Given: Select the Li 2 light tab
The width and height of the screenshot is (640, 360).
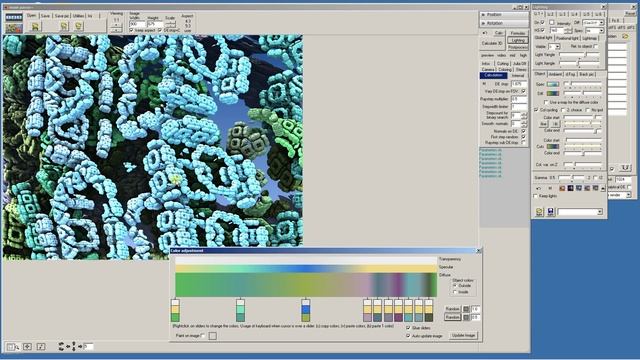Looking at the screenshot, I should (x=550, y=14).
